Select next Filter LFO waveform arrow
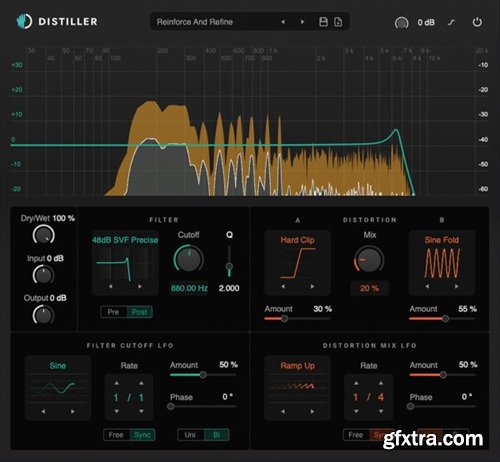This screenshot has height=462, width=500. click(73, 412)
